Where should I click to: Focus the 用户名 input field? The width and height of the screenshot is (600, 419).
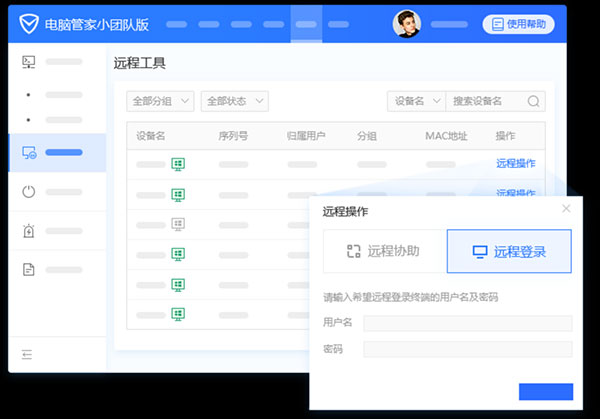[x=468, y=323]
